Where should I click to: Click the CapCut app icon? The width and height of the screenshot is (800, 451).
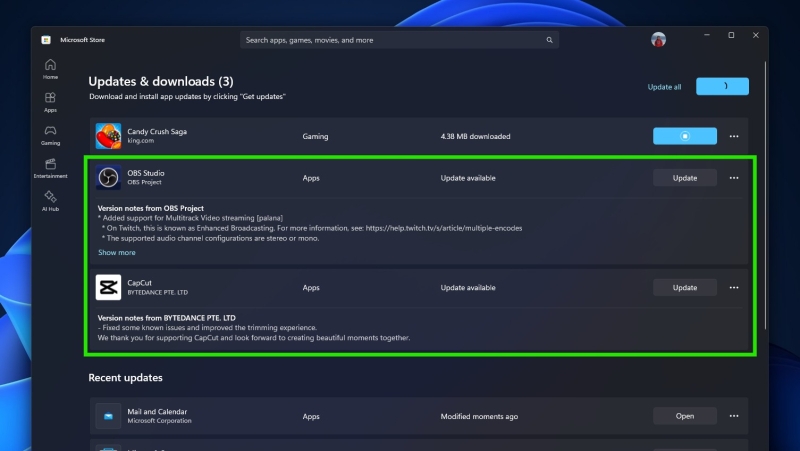click(x=108, y=287)
